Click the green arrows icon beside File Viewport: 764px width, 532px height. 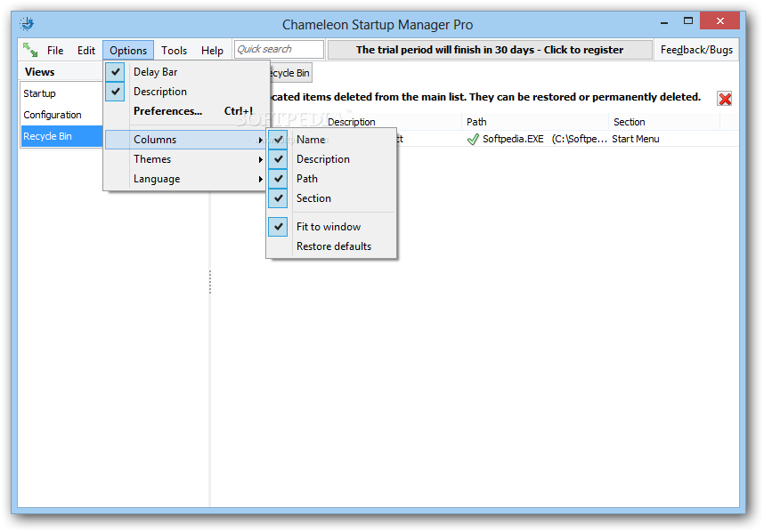tap(30, 50)
